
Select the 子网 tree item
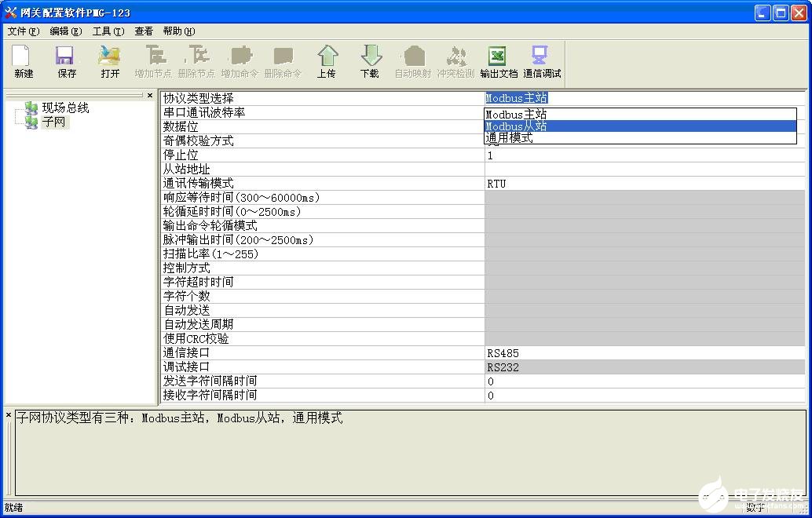click(x=54, y=122)
